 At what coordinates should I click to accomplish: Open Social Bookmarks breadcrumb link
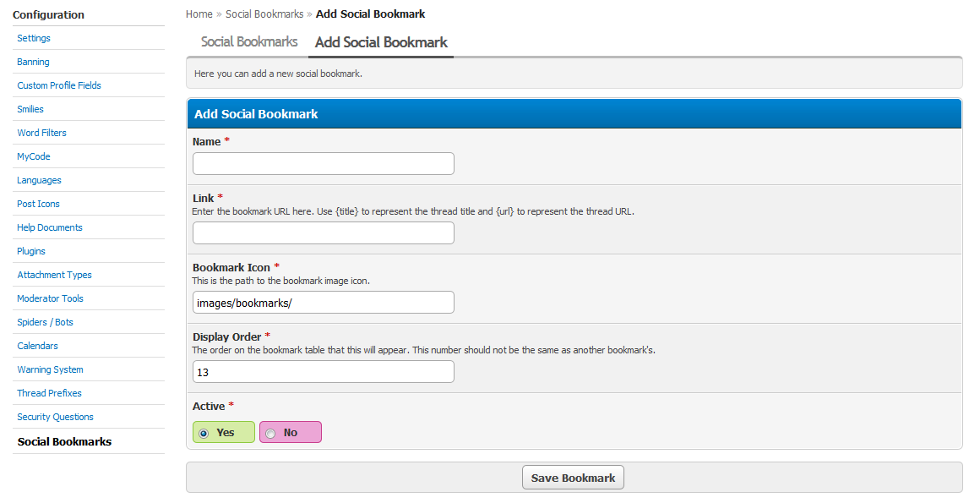[x=264, y=14]
